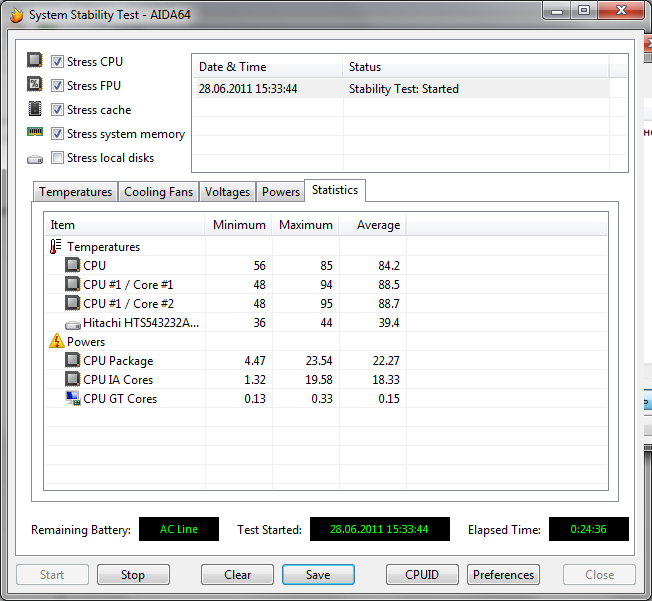Click the Stress FPU percent chip icon

(x=35, y=84)
